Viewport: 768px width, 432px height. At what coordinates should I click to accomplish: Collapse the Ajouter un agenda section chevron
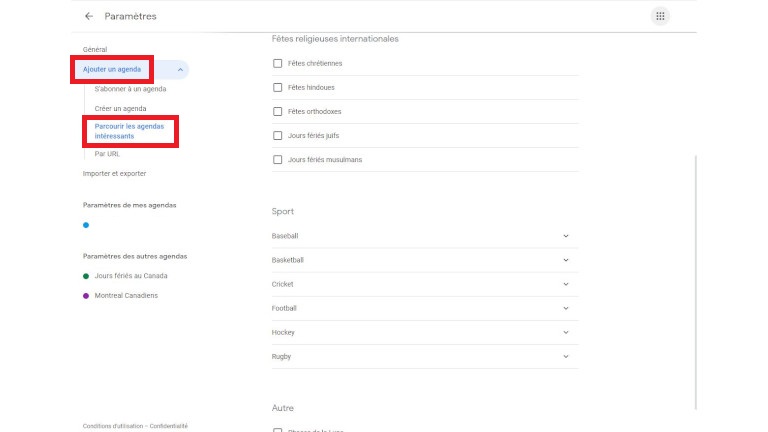pyautogui.click(x=180, y=70)
